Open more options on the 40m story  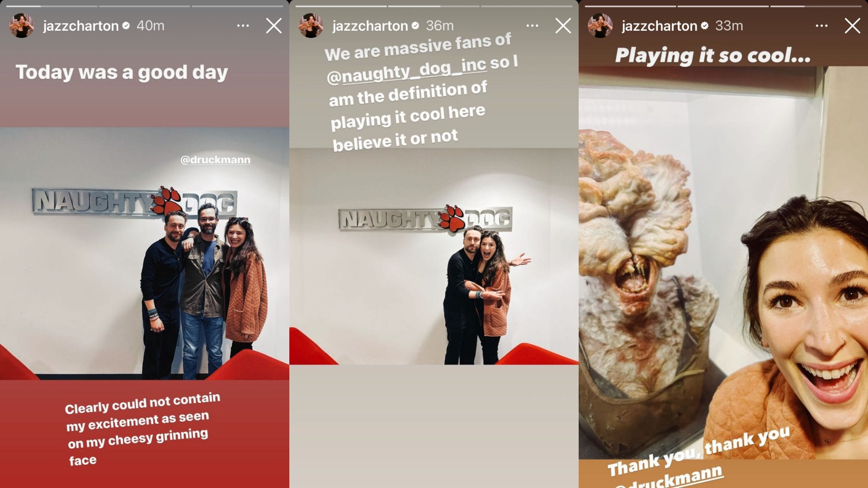(243, 26)
